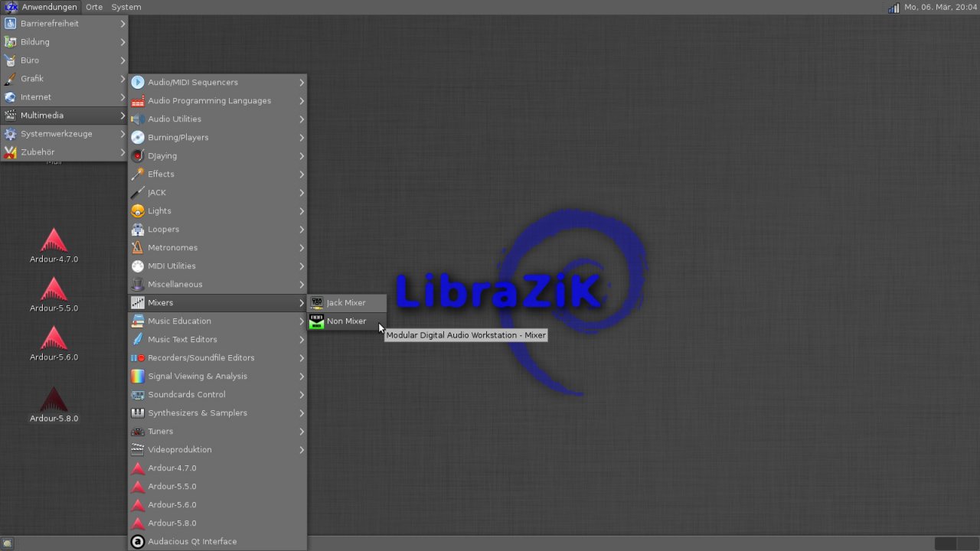Click the Recorders/Soundfile Editors record icon
This screenshot has width=980, height=551.
pyautogui.click(x=138, y=358)
